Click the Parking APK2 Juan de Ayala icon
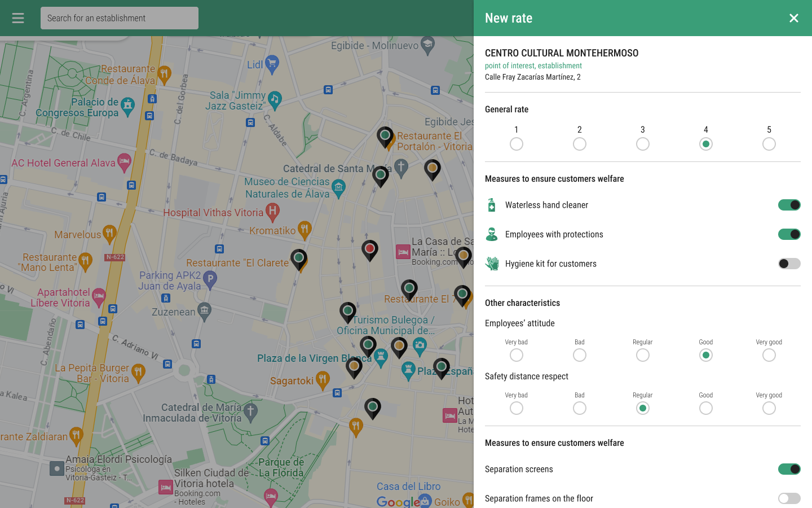This screenshot has height=508, width=812. click(x=210, y=280)
